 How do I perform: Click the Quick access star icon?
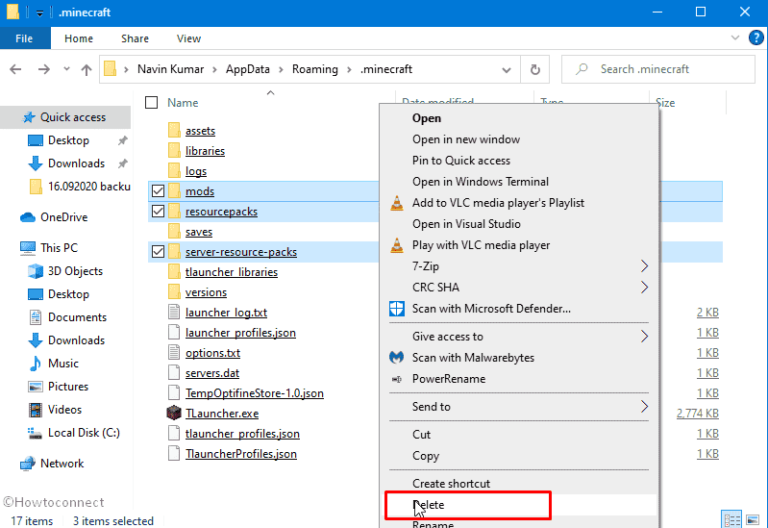click(x=29, y=117)
